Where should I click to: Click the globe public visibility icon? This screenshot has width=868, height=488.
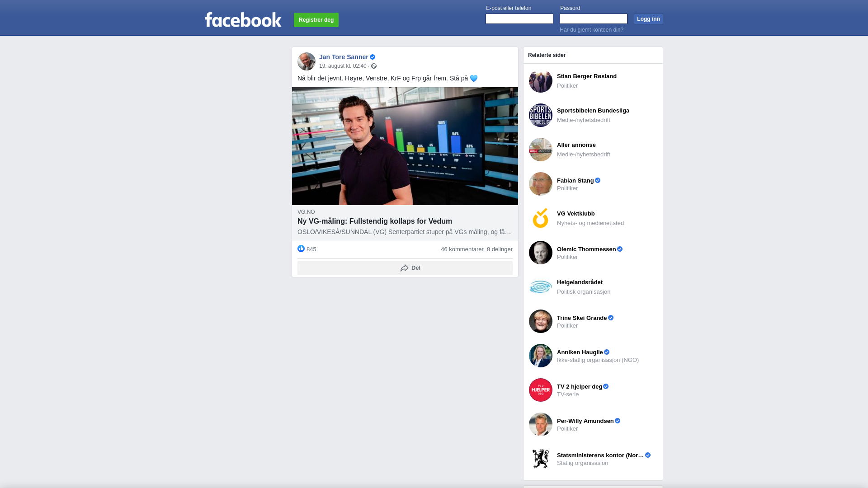pyautogui.click(x=374, y=66)
